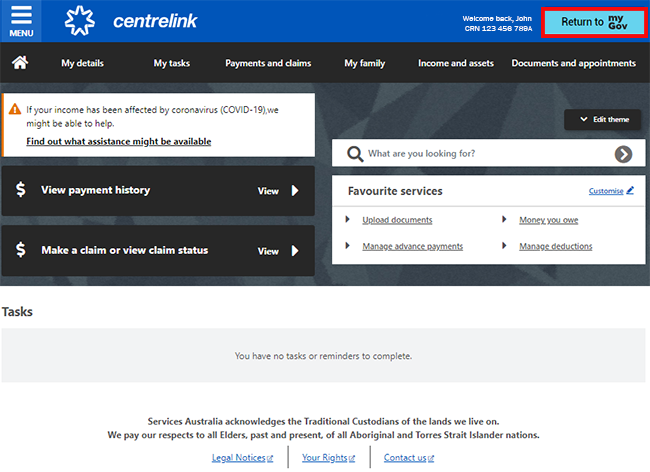650x472 pixels.
Task: Expand the Upload documents arrow
Action: coord(348,220)
